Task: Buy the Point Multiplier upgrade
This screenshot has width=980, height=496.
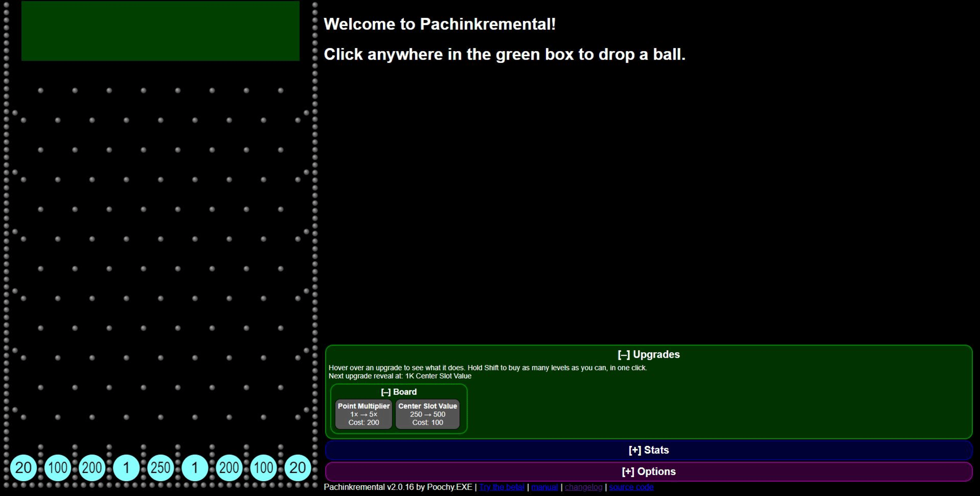Action: [363, 414]
